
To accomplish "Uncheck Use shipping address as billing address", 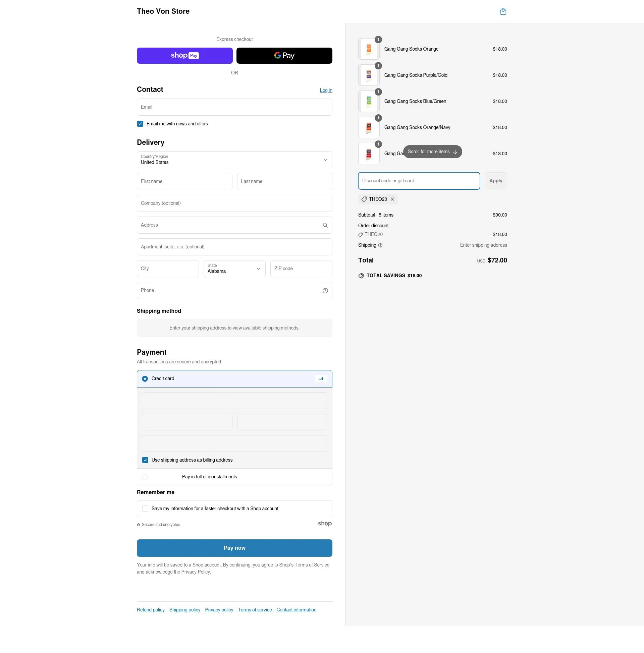I will [x=145, y=460].
